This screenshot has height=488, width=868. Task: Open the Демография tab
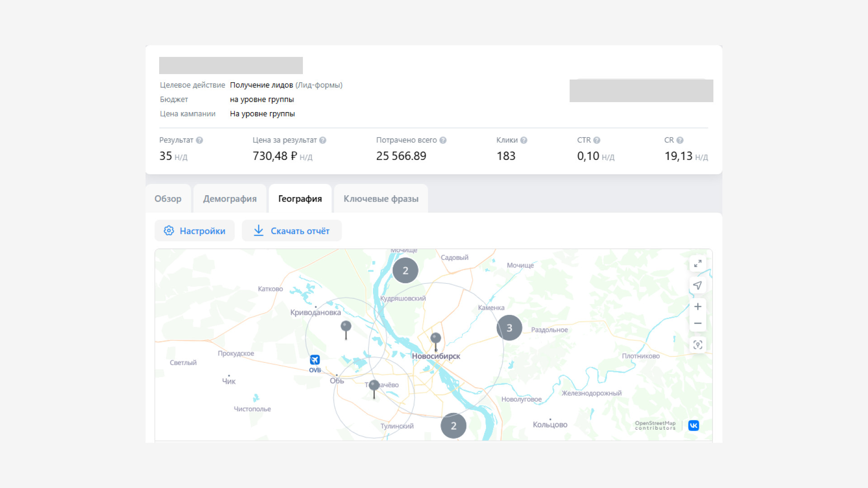coord(230,199)
